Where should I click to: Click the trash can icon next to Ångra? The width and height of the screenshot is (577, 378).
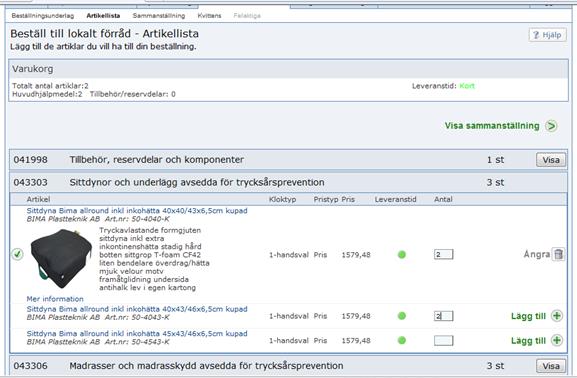click(559, 254)
